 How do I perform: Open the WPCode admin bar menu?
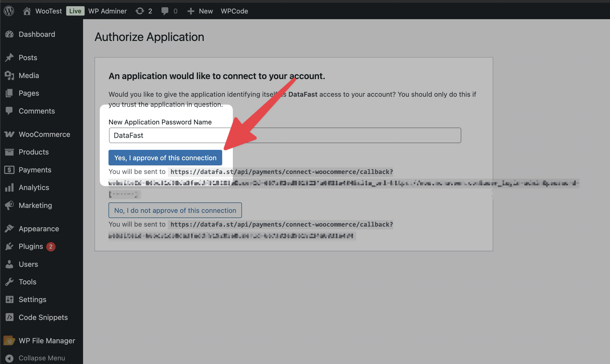(x=234, y=11)
